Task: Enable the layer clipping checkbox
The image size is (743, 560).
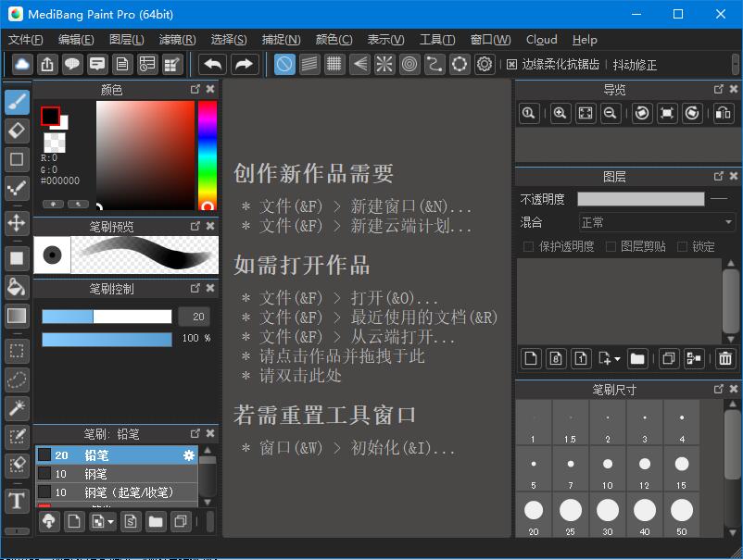Action: [x=611, y=246]
